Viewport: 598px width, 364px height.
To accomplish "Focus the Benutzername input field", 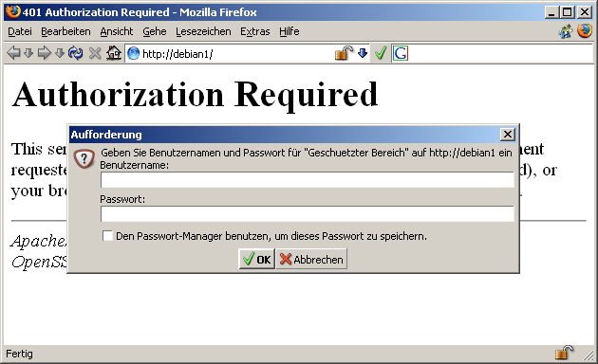I will [x=308, y=180].
